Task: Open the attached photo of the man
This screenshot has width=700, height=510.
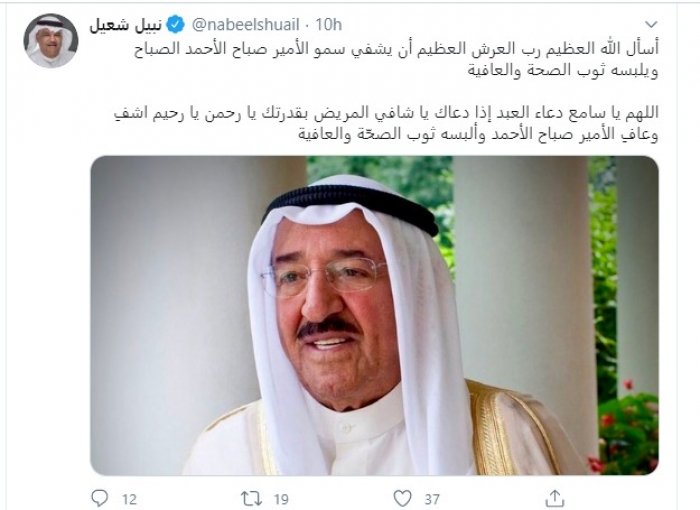Action: click(x=374, y=315)
